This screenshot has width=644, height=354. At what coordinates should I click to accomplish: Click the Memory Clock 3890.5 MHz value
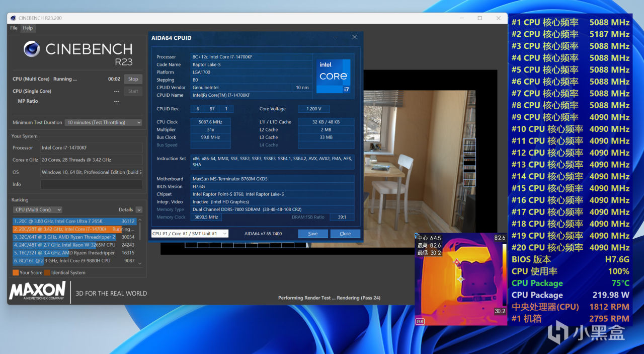click(206, 217)
